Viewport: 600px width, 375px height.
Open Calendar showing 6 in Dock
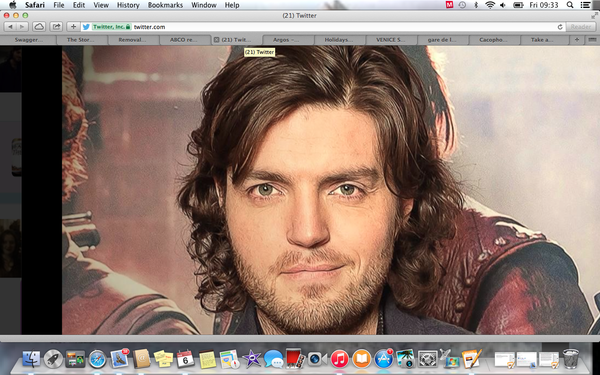(186, 359)
